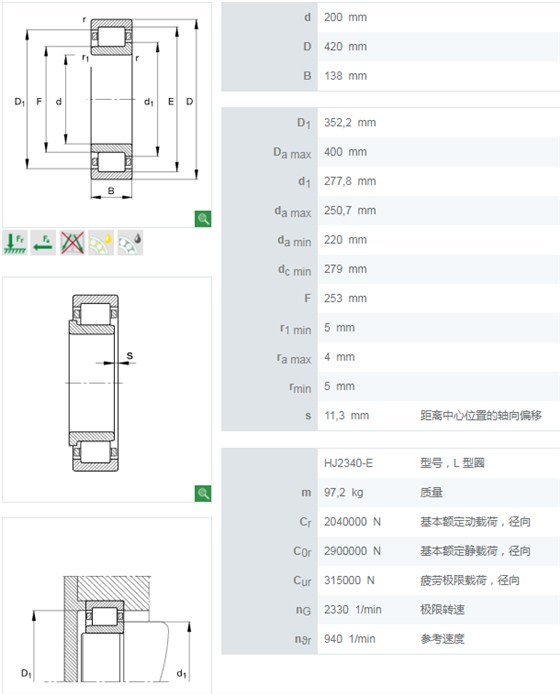Select the s value 11,3 mm
The width and height of the screenshot is (560, 694).
coord(347,415)
